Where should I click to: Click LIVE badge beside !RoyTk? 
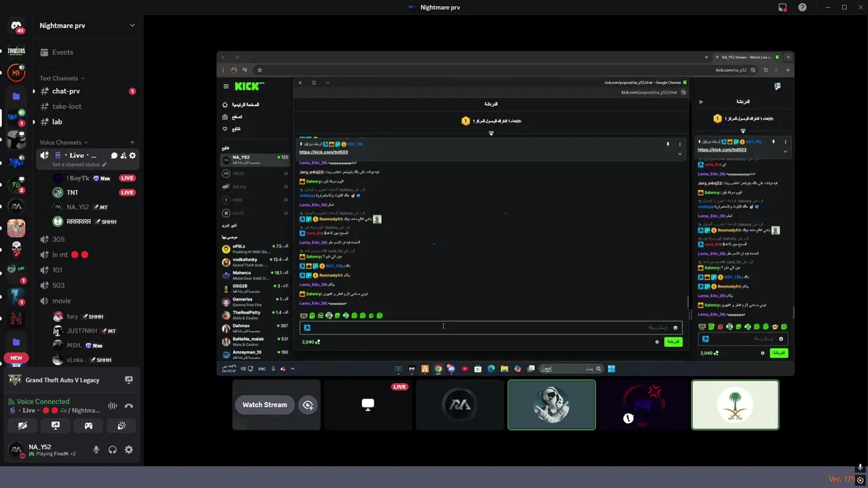[x=127, y=178]
